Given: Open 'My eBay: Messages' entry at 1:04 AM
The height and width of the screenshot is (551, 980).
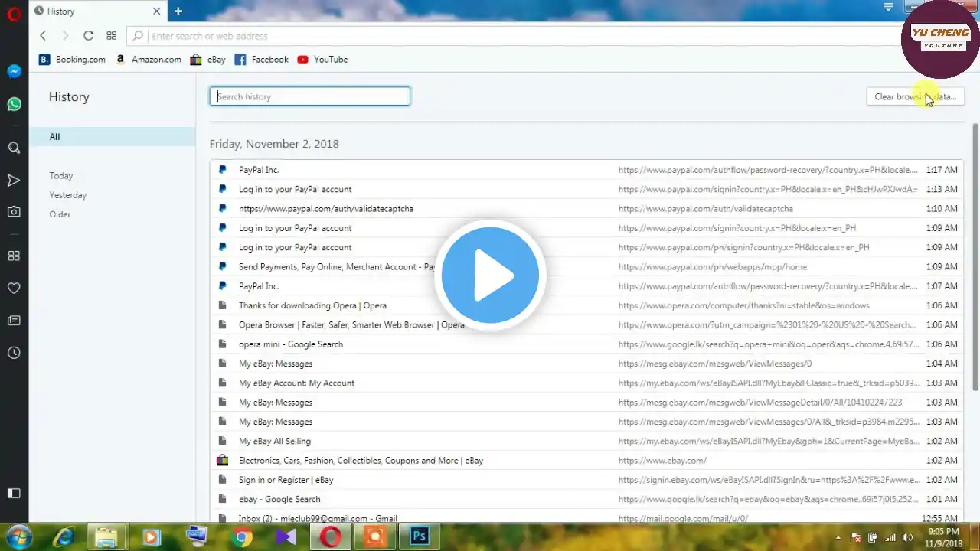Looking at the screenshot, I should pyautogui.click(x=586, y=364).
